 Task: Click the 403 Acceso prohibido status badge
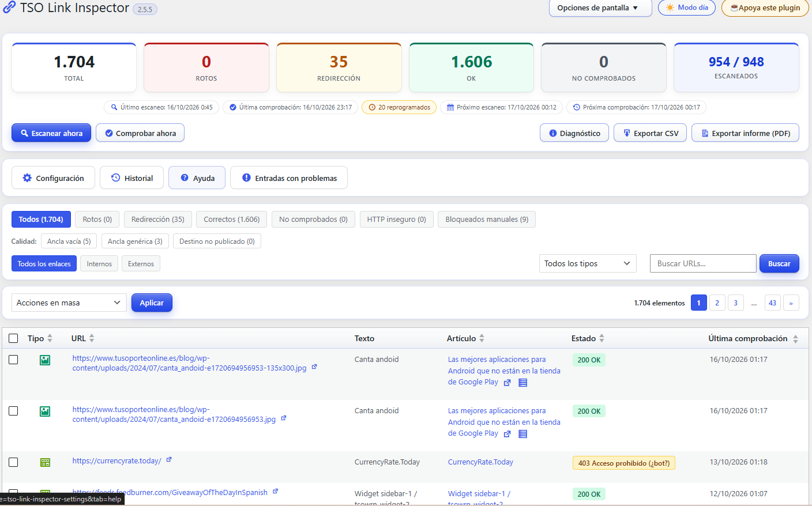point(624,463)
